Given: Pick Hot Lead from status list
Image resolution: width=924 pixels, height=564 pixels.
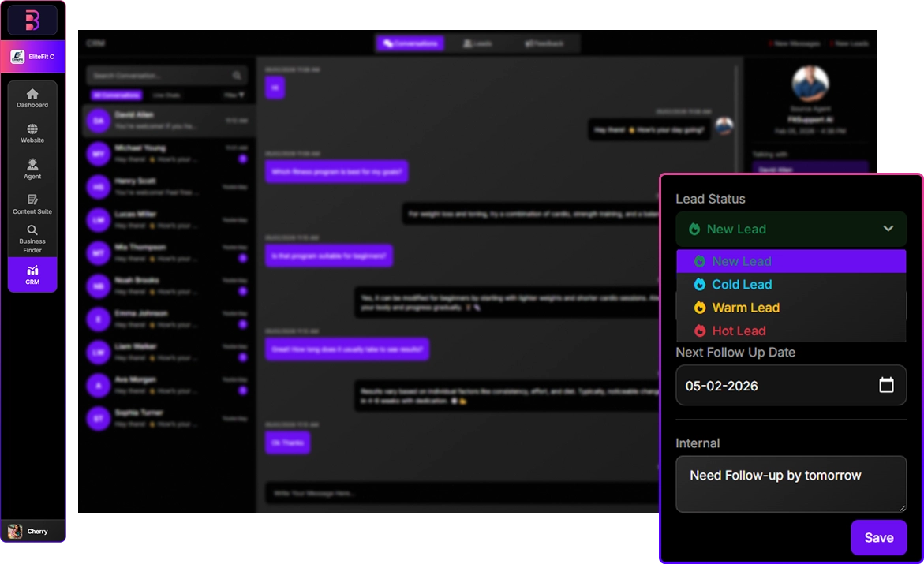Looking at the screenshot, I should tap(738, 331).
